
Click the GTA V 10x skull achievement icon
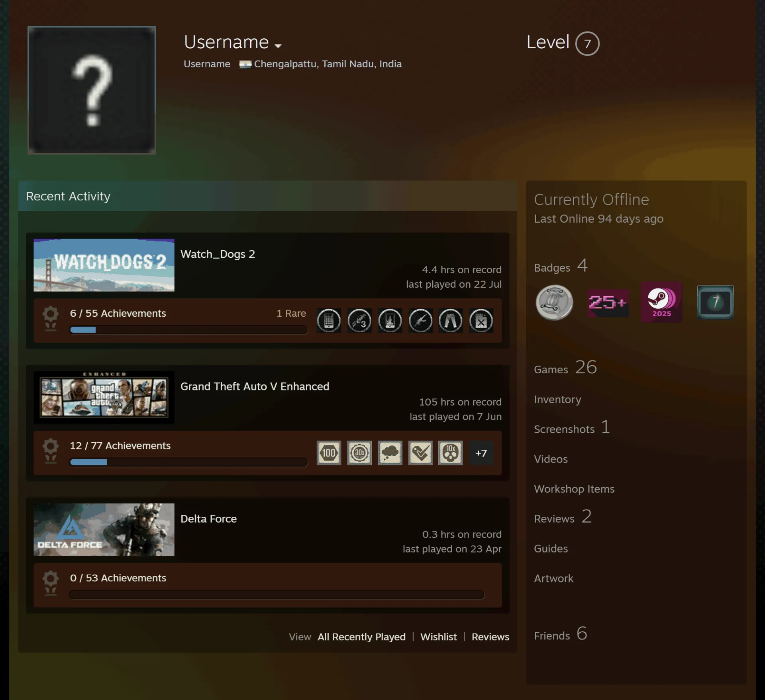point(451,453)
